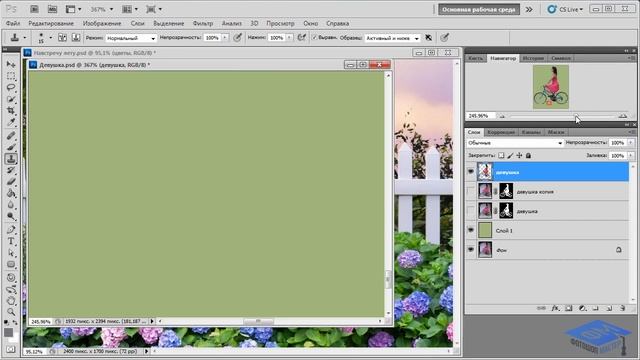This screenshot has width=640, height=360.
Task: Select the Rectangular Marquee tool
Action: (11, 76)
